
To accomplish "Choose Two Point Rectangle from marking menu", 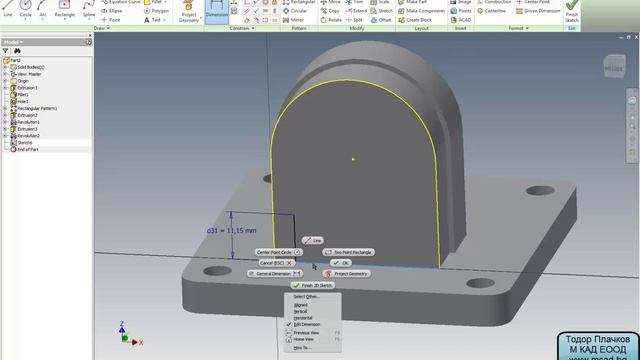I will 348,252.
